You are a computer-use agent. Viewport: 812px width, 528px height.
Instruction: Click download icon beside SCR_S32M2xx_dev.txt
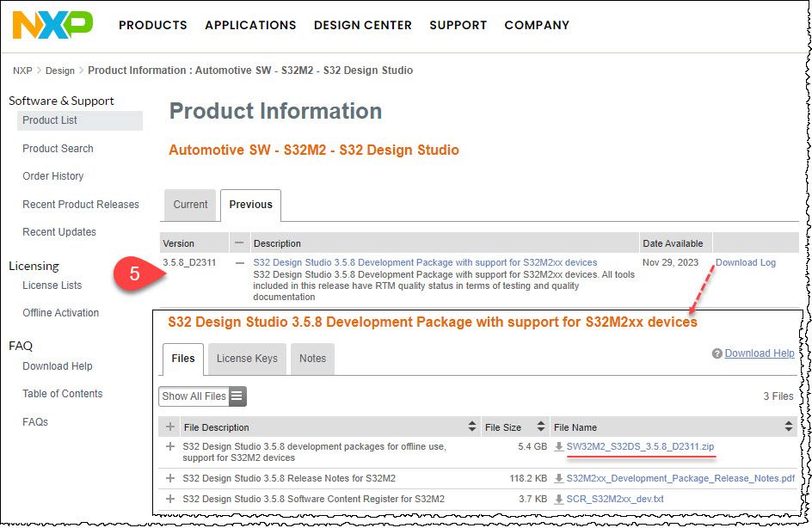559,499
